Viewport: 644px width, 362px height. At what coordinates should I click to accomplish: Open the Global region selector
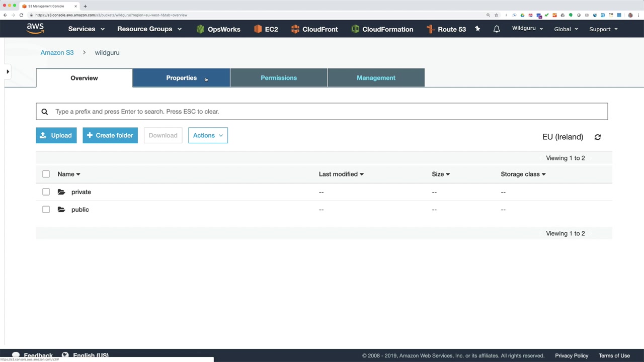coord(566,29)
